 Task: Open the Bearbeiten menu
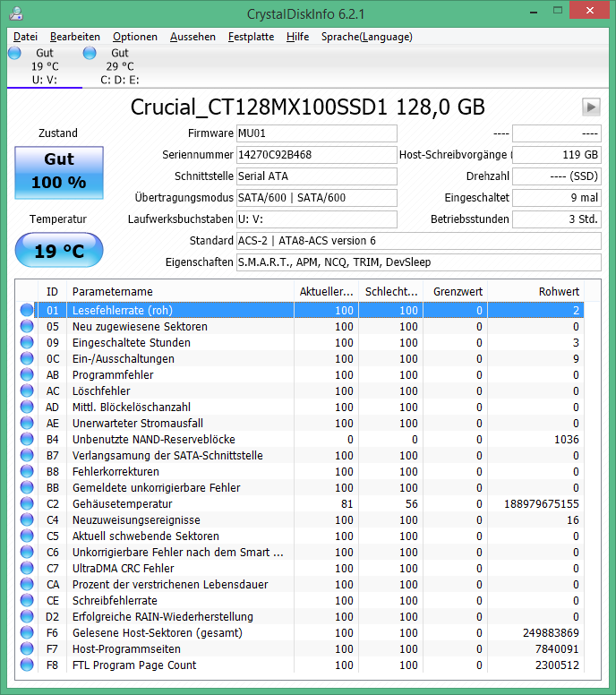pos(75,37)
